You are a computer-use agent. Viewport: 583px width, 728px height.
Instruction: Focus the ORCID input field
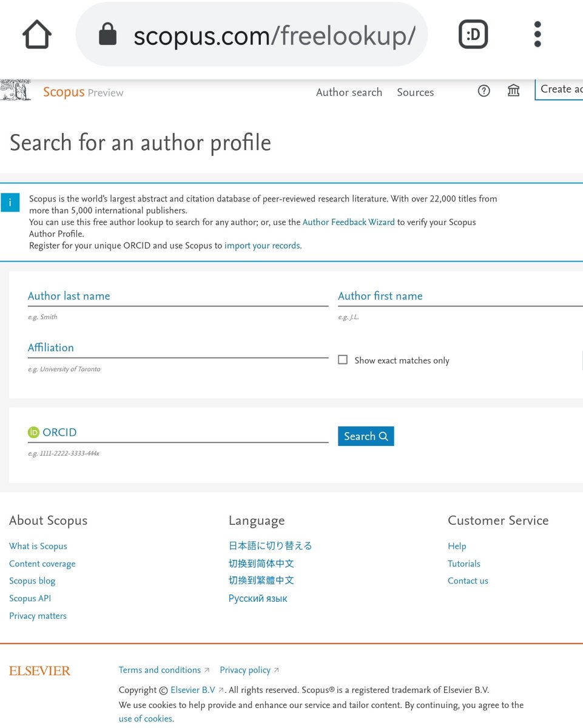(x=178, y=433)
